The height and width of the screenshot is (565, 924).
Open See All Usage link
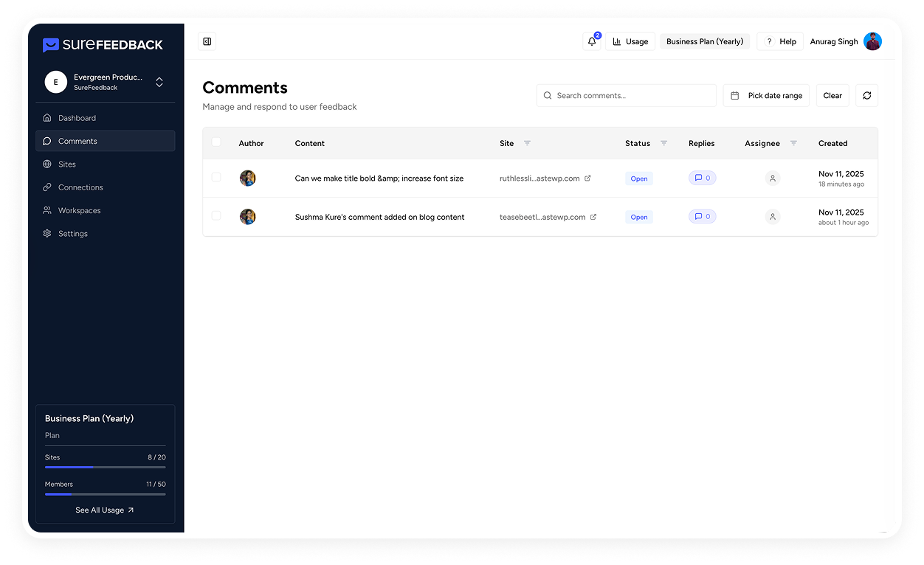coord(105,510)
